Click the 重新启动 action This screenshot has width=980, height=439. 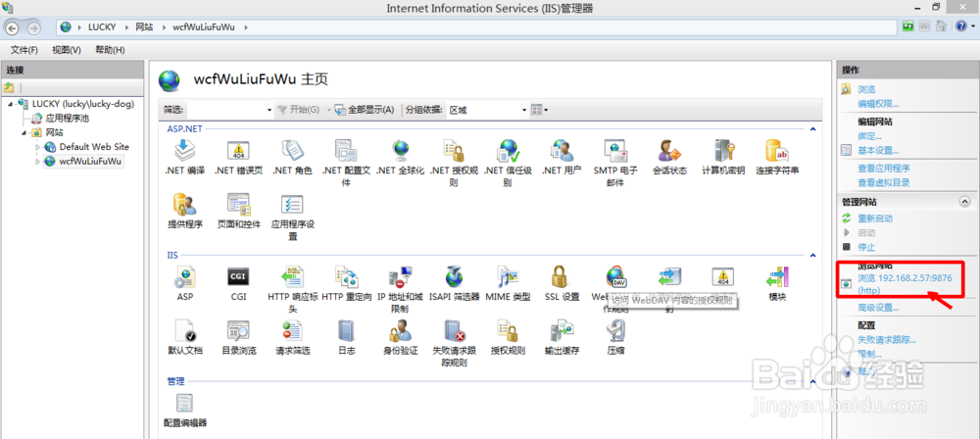click(x=875, y=219)
